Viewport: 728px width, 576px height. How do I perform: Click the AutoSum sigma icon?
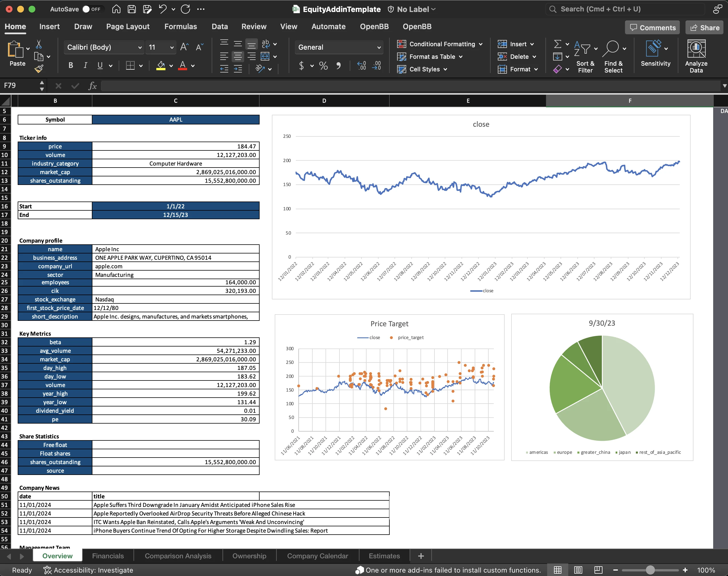pyautogui.click(x=557, y=44)
